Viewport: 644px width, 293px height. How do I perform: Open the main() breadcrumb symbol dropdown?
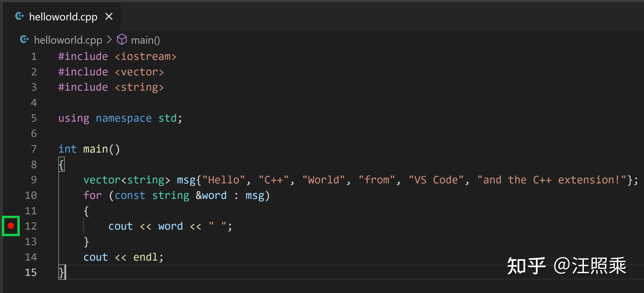point(145,40)
